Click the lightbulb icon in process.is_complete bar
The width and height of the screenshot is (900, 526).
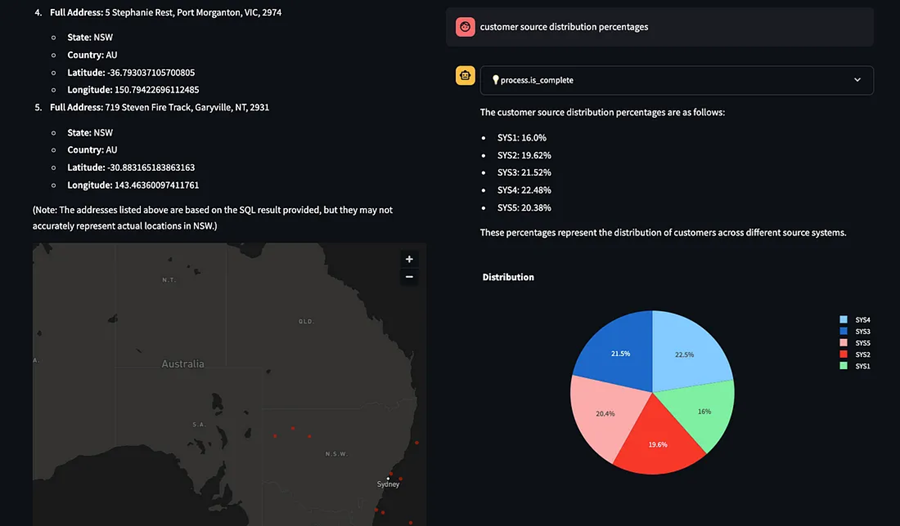click(495, 80)
